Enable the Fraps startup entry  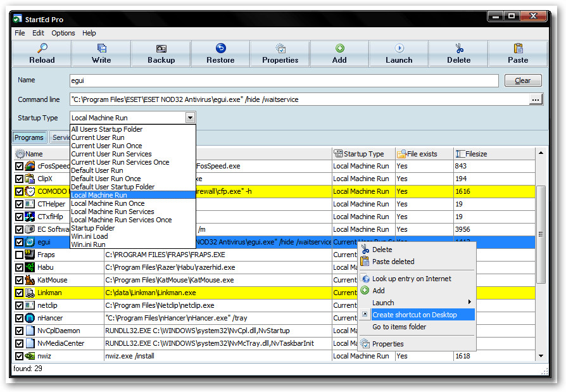[x=20, y=255]
